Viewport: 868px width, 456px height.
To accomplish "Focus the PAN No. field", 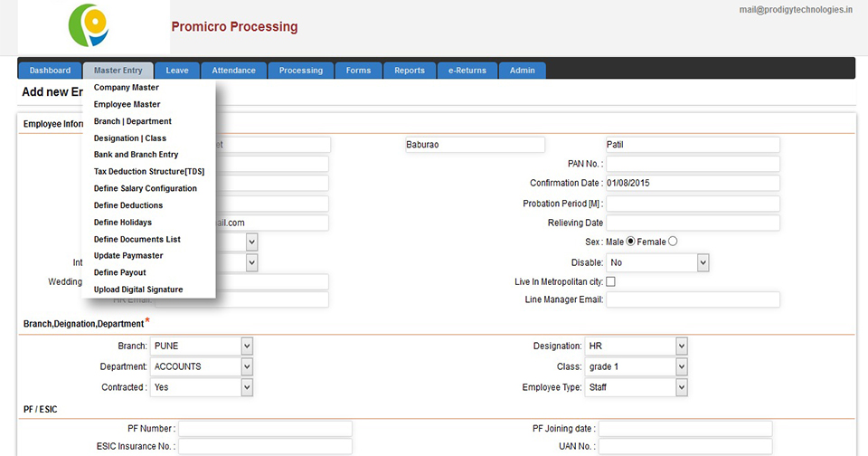I will click(693, 164).
